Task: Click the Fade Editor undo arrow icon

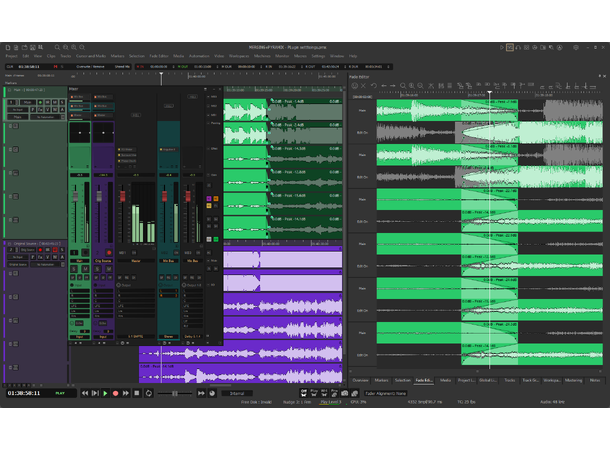Action: [x=373, y=86]
